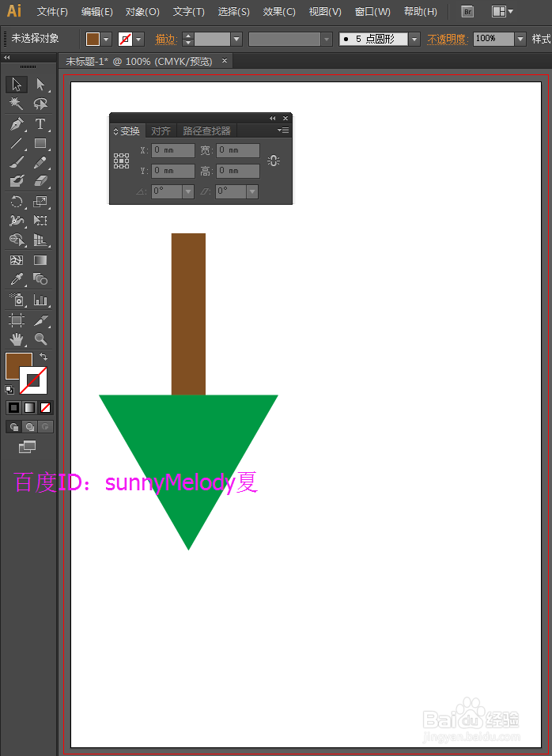This screenshot has width=552, height=756.
Task: Collapse the Transform panel with double arrows
Action: (x=272, y=118)
